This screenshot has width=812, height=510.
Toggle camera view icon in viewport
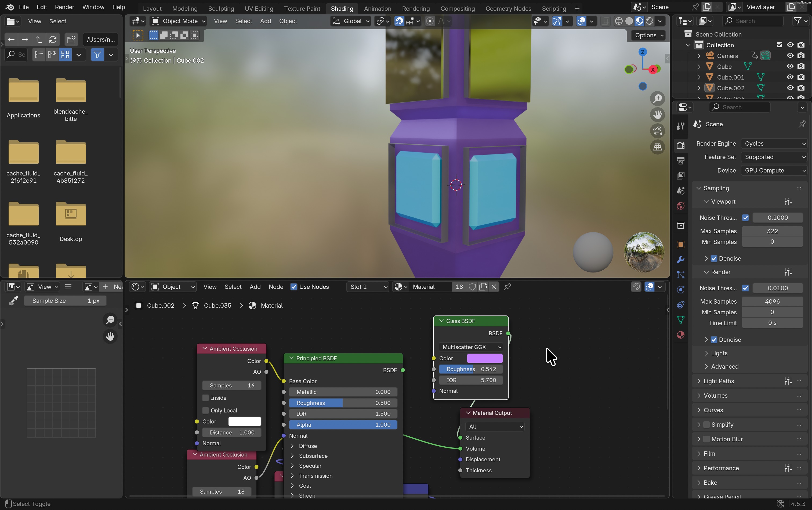(657, 131)
